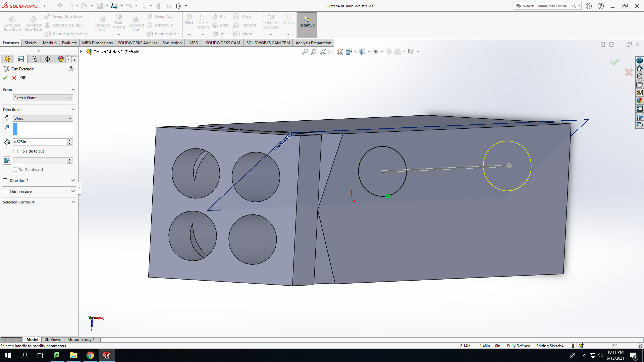Click the green OK checkmark
This screenshot has width=644, height=362.
[5, 78]
